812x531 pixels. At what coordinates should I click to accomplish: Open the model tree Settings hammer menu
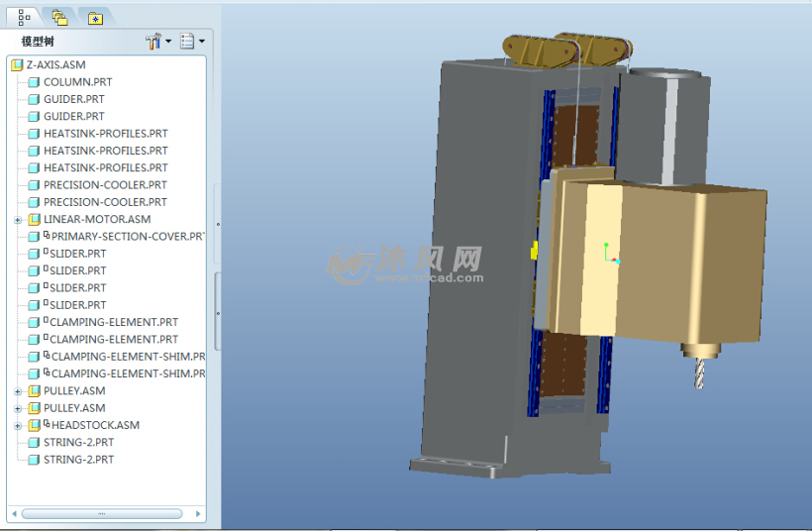155,42
